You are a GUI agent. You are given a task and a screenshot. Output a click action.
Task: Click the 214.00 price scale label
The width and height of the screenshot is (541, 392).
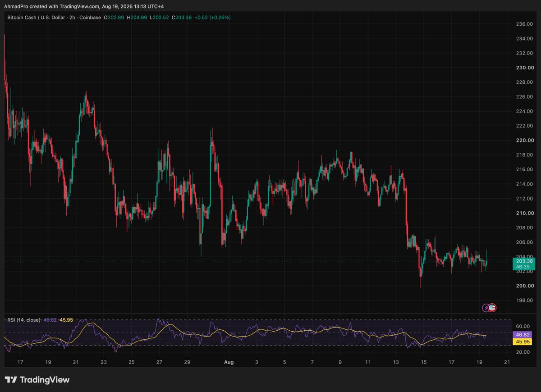point(524,184)
